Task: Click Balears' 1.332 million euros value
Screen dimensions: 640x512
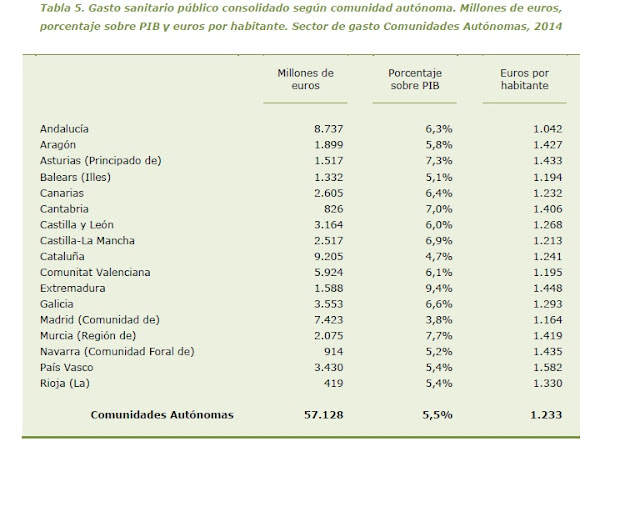Action: click(329, 177)
